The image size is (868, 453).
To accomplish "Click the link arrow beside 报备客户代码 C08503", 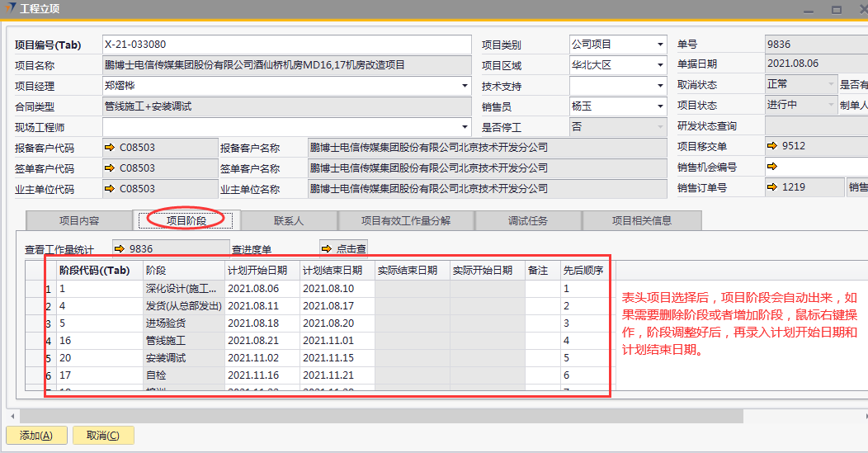I will coord(109,148).
